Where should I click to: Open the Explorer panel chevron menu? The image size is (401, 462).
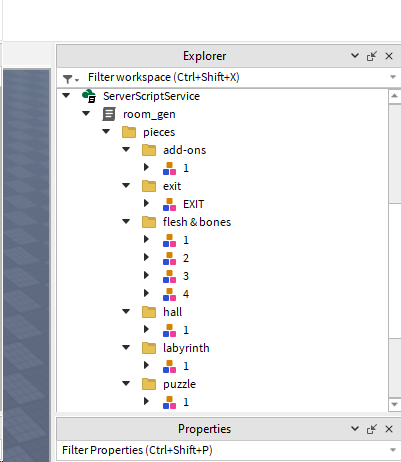coord(355,56)
